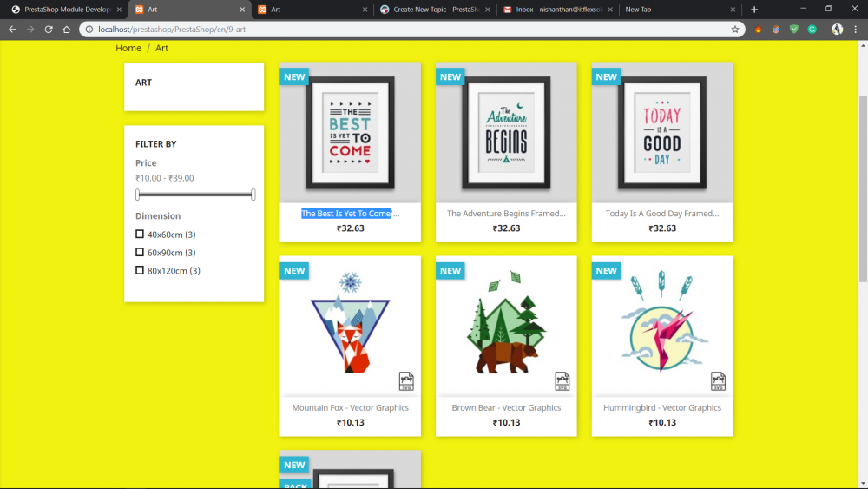Reload the page with the refresh icon
The width and height of the screenshot is (868, 489).
pyautogui.click(x=49, y=30)
